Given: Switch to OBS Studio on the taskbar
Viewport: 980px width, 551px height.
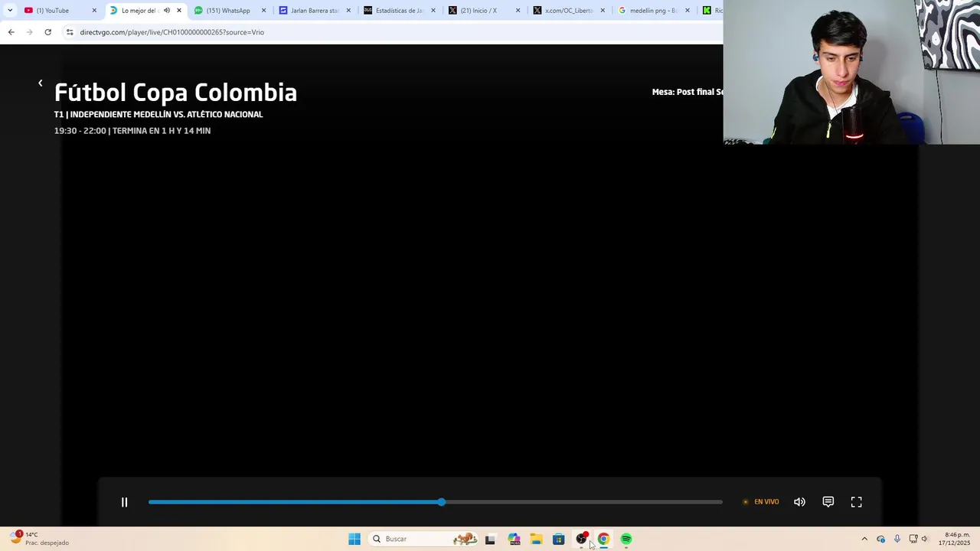Looking at the screenshot, I should point(581,539).
